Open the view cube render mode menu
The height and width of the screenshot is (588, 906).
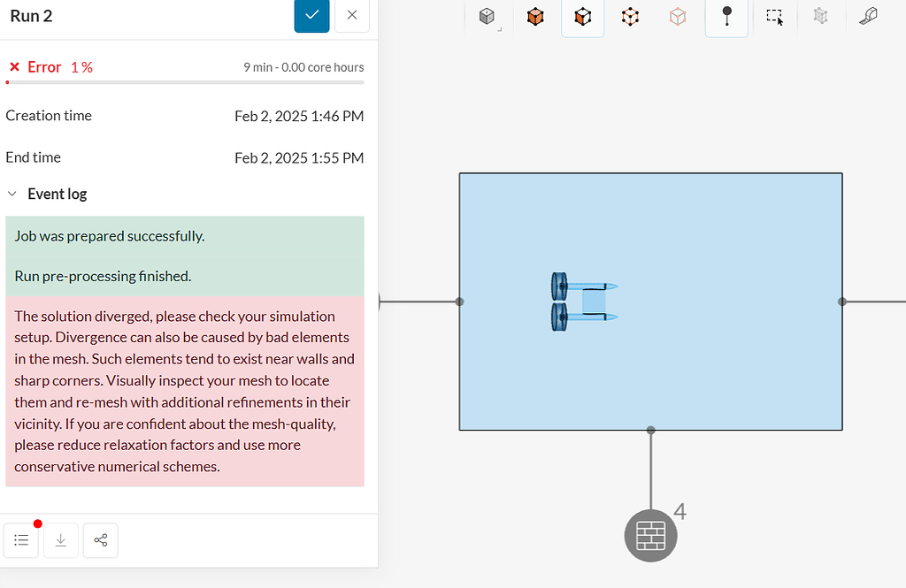coord(488,17)
